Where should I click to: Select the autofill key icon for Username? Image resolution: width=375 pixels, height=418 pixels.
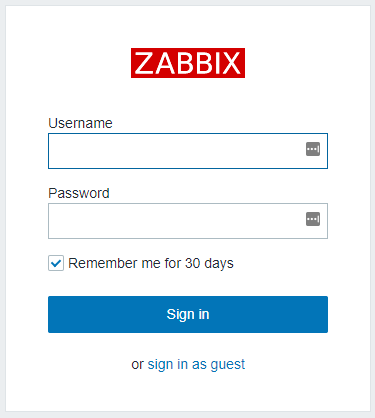coord(313,149)
